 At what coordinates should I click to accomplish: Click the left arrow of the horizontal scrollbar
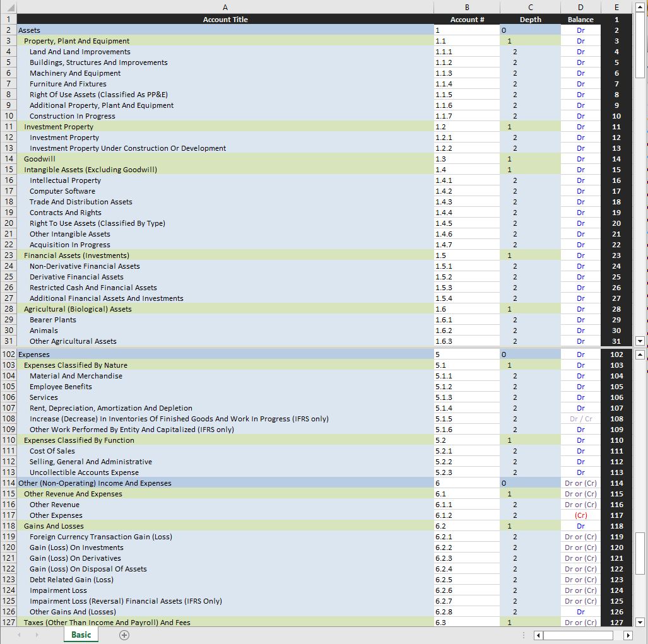(x=538, y=635)
